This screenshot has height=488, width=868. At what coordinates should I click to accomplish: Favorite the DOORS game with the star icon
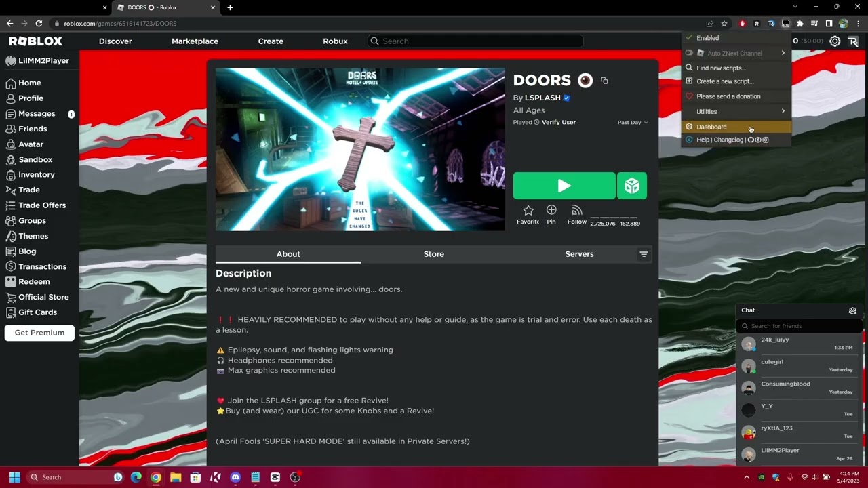[x=528, y=211]
